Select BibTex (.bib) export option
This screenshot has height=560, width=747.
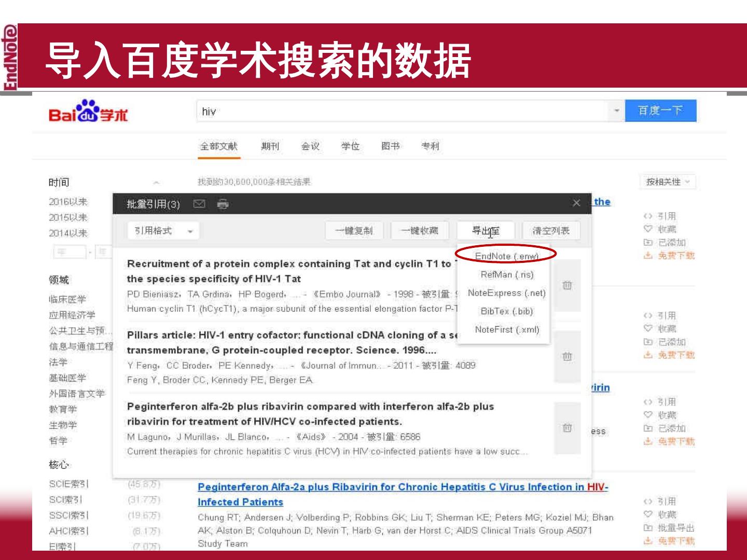pos(507,311)
